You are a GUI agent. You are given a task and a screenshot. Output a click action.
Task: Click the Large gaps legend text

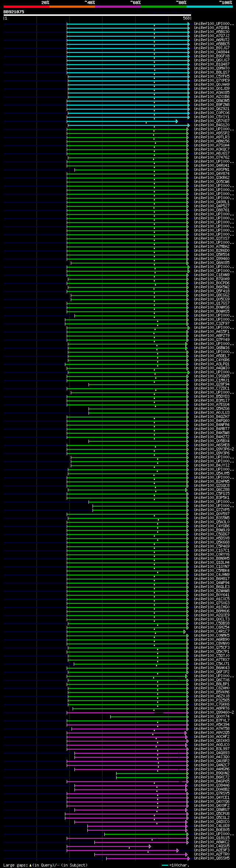click(45, 865)
